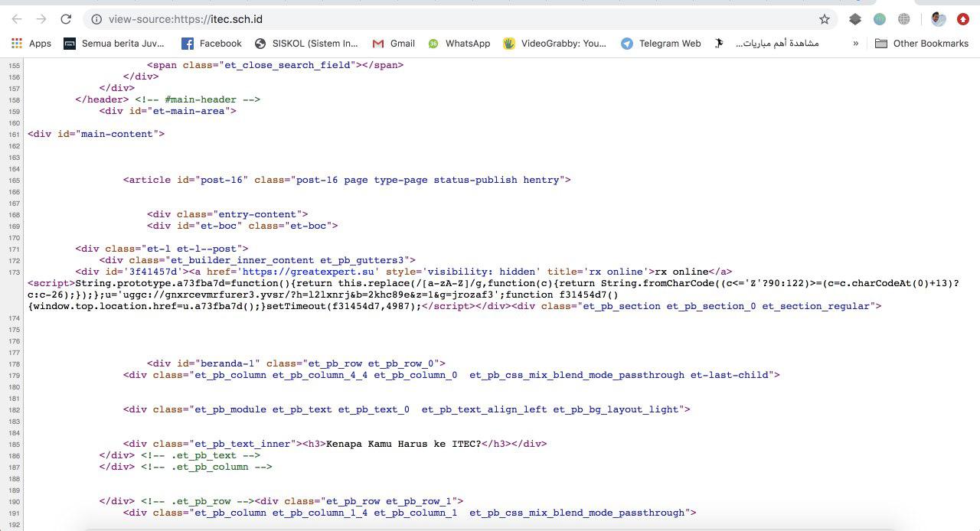Click the view-source address bar
980x531 pixels.
pos(459,19)
